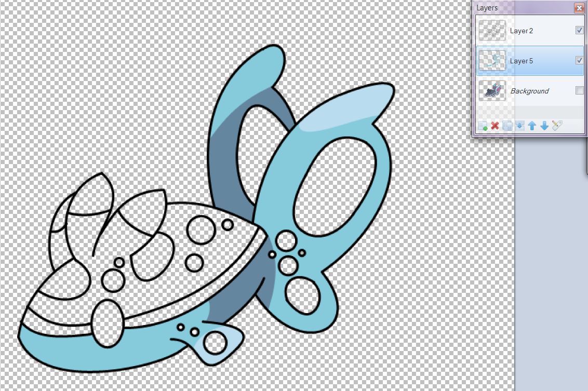Screen dimensions: 588x391
Task: Select the Layer 2 thumbnail
Action: (492, 30)
